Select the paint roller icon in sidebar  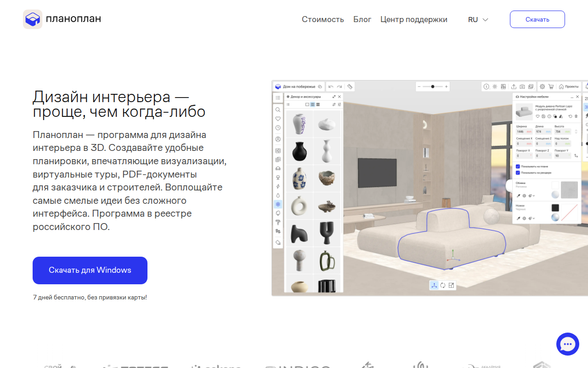pos(278,222)
